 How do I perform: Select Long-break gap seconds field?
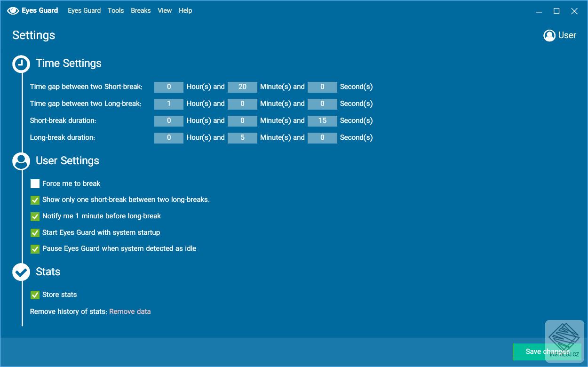322,104
